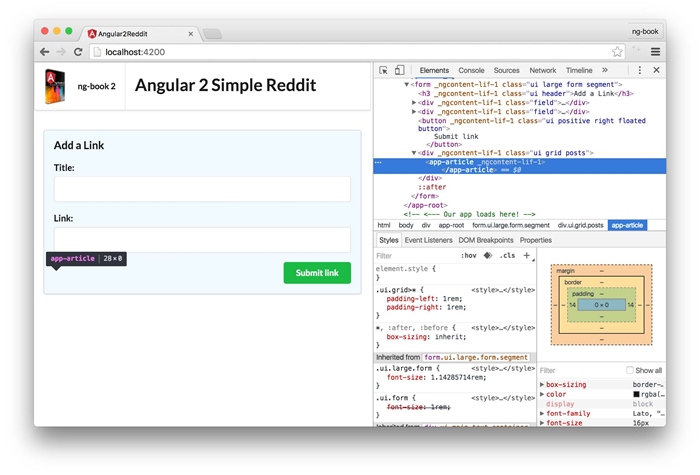Click the Submit link button
The width and height of the screenshot is (700, 475).
click(x=317, y=273)
